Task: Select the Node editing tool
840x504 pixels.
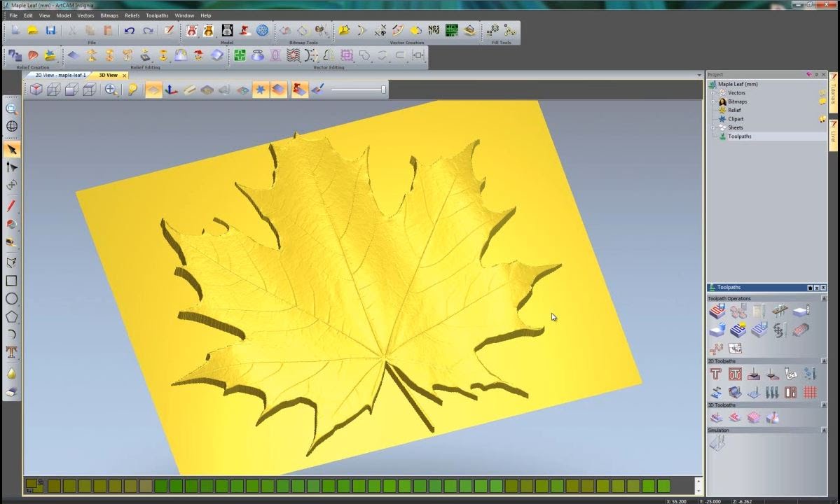Action: tap(12, 167)
